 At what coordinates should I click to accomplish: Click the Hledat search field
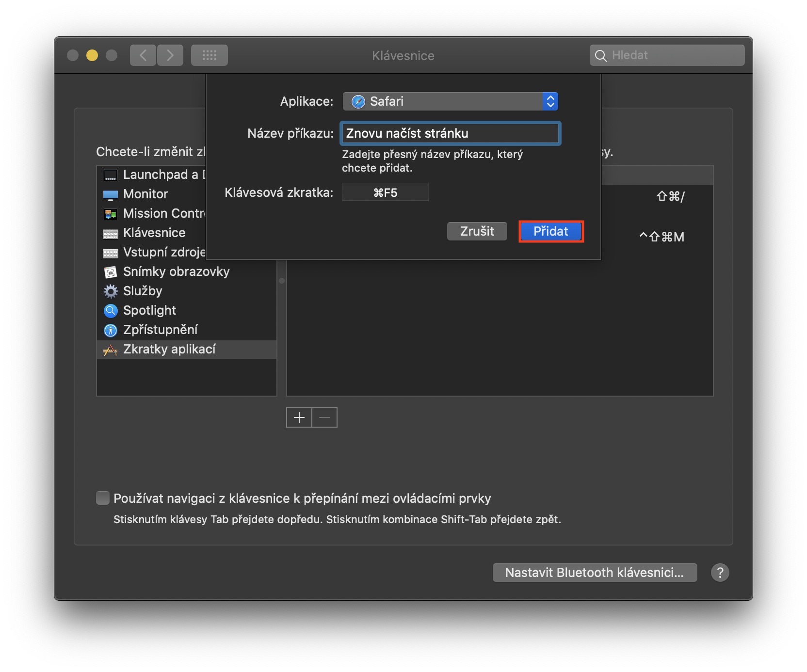[x=667, y=55]
